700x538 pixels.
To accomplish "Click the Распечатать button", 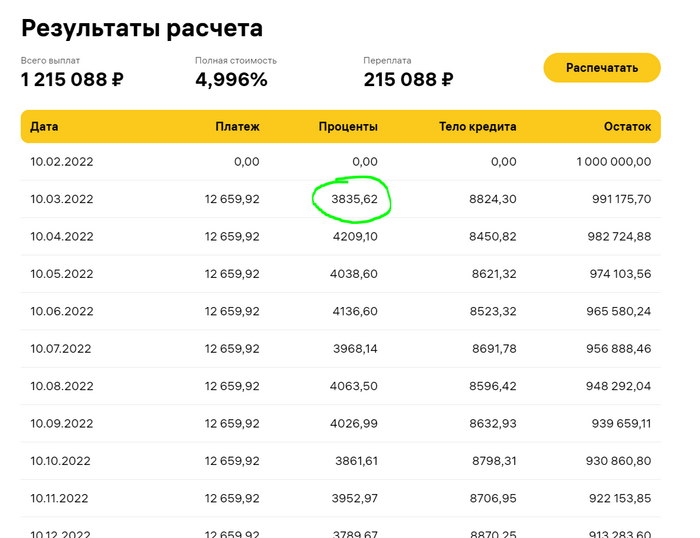I will coord(602,68).
